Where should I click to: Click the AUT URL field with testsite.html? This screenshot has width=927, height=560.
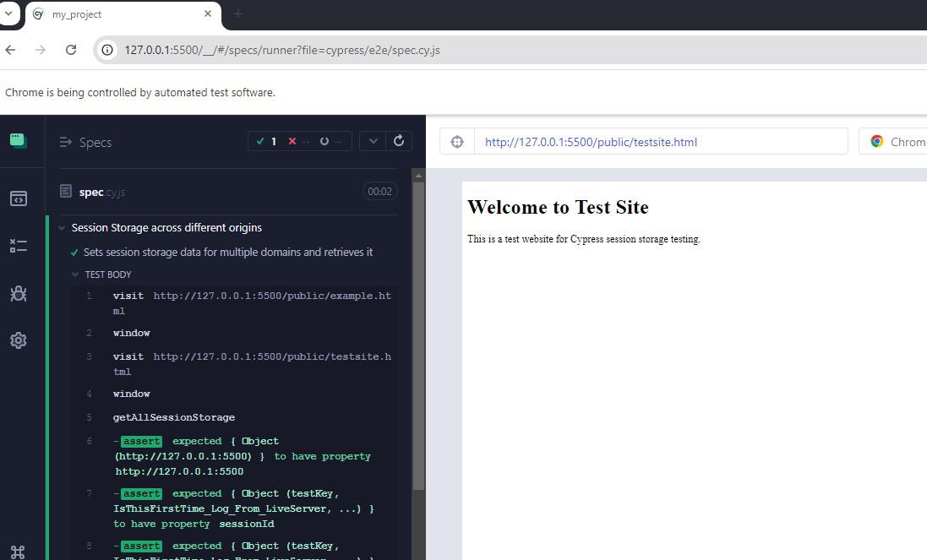661,142
